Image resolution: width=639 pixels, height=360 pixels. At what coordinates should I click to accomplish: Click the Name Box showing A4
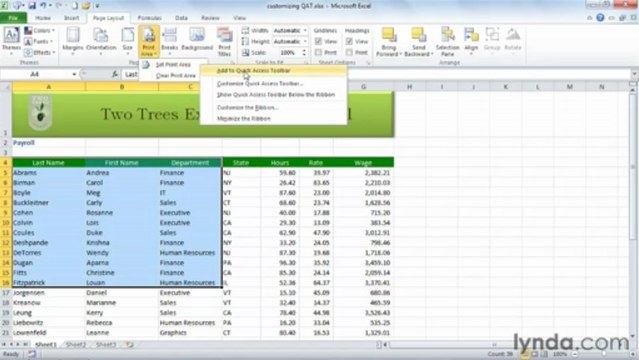(35, 74)
